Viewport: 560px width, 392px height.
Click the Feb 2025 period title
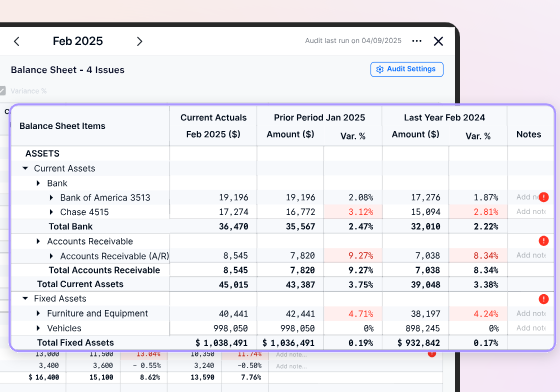[x=78, y=41]
